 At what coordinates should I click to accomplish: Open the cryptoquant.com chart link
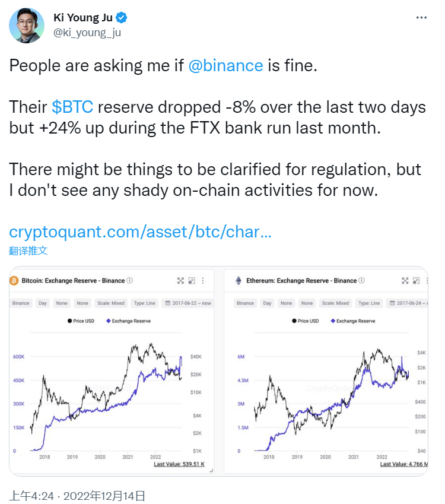pos(140,232)
